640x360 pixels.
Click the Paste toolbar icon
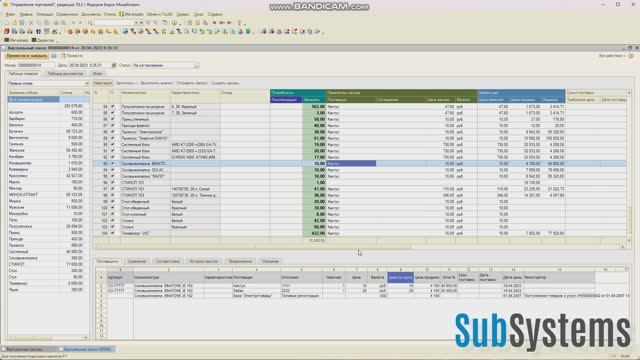(x=47, y=23)
